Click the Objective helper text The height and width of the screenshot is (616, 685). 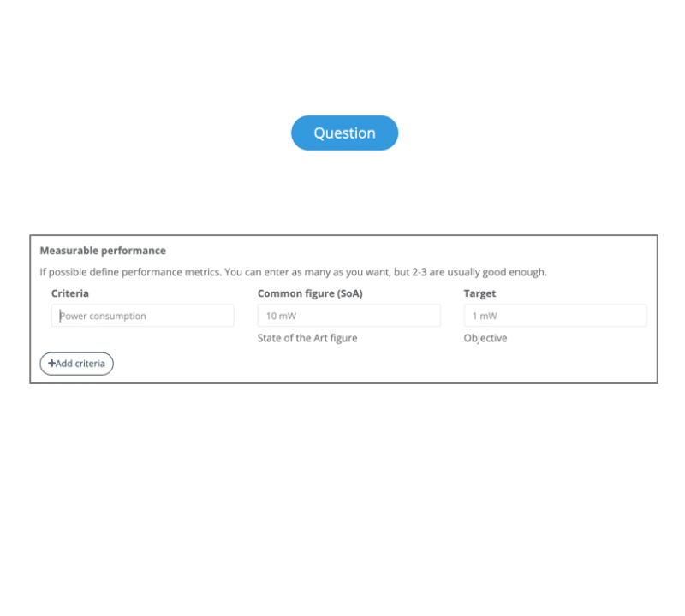click(485, 338)
